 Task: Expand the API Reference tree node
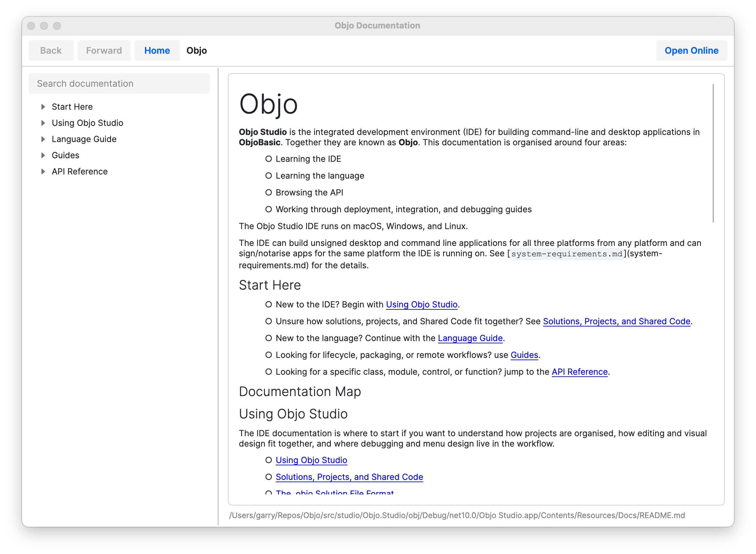(43, 172)
